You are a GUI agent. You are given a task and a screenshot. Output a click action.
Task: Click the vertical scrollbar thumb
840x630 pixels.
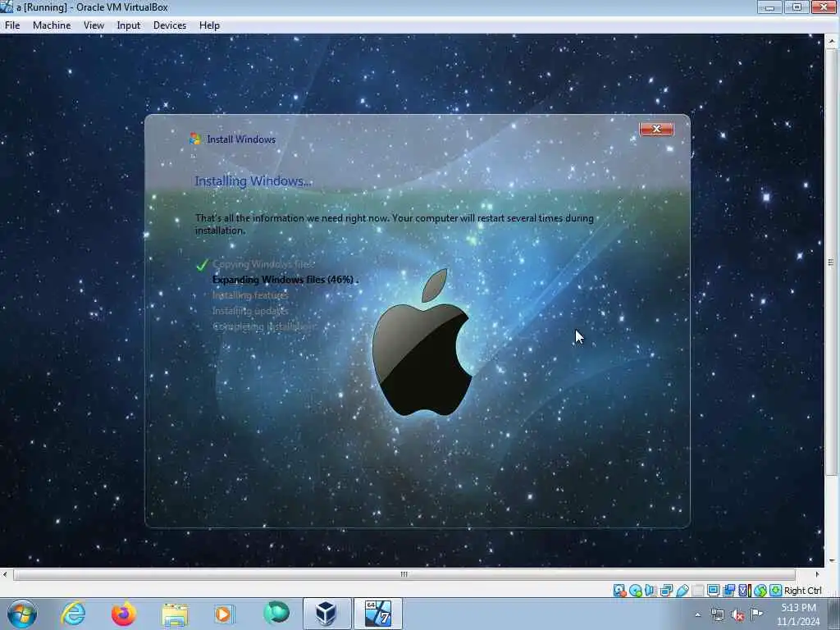point(832,262)
